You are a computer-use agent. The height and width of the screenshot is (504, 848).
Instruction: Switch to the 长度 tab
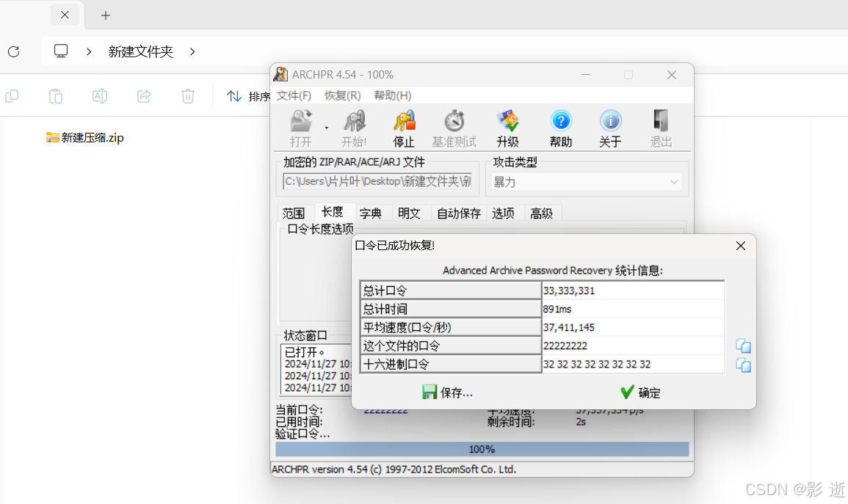coord(332,212)
